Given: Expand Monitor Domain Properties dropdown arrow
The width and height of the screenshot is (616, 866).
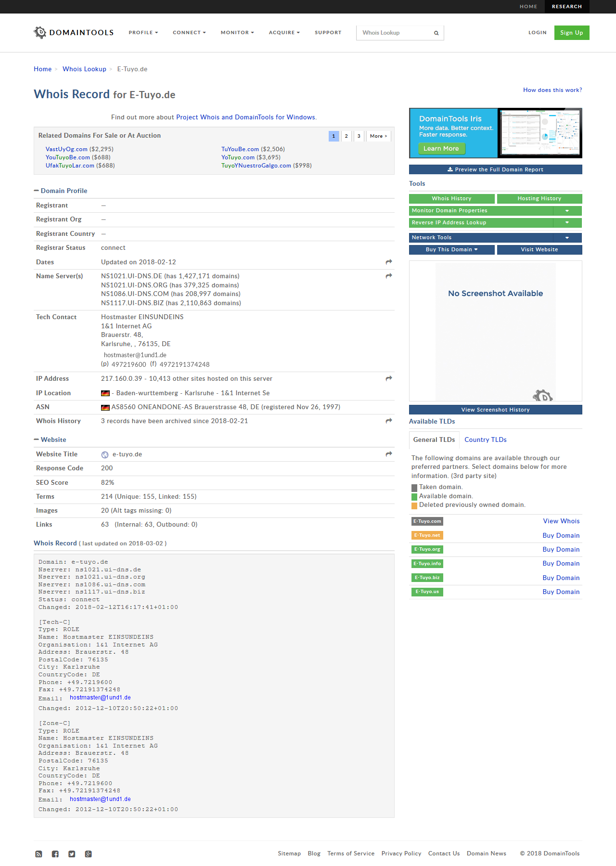Looking at the screenshot, I should point(567,211).
